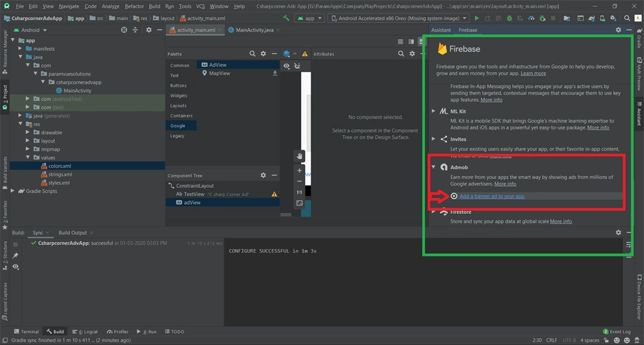
Task: Click zoom to fit screen icon
Action: pos(299,203)
